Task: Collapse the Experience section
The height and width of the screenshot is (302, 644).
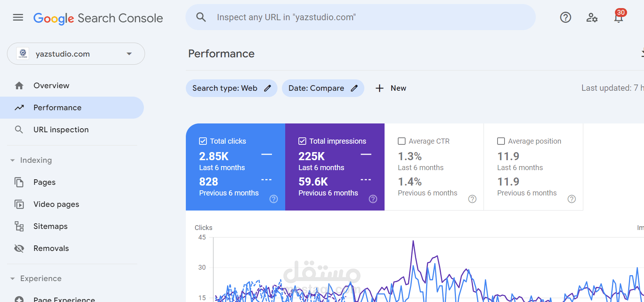Action: click(13, 278)
